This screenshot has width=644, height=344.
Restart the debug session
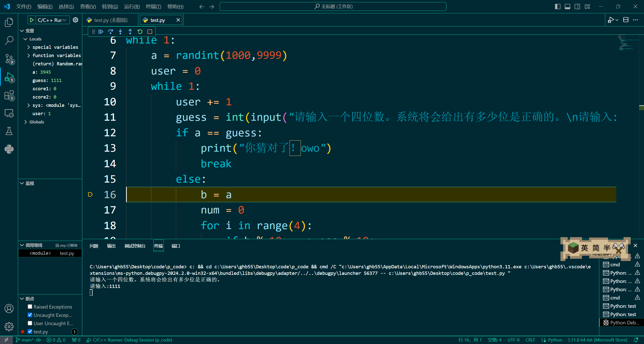140,32
